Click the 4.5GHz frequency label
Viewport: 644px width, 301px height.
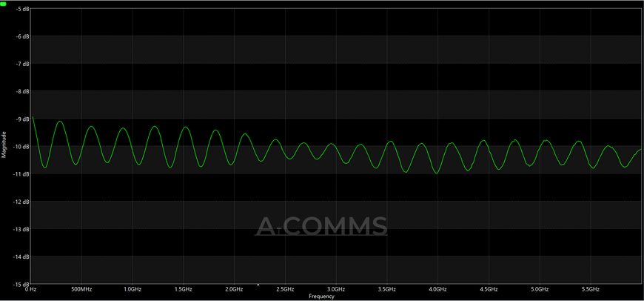pyautogui.click(x=489, y=289)
